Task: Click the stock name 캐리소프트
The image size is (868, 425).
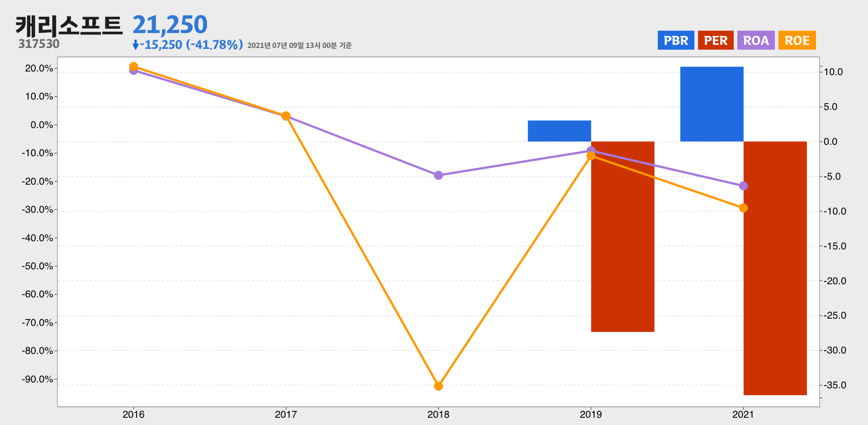Action: click(x=69, y=25)
